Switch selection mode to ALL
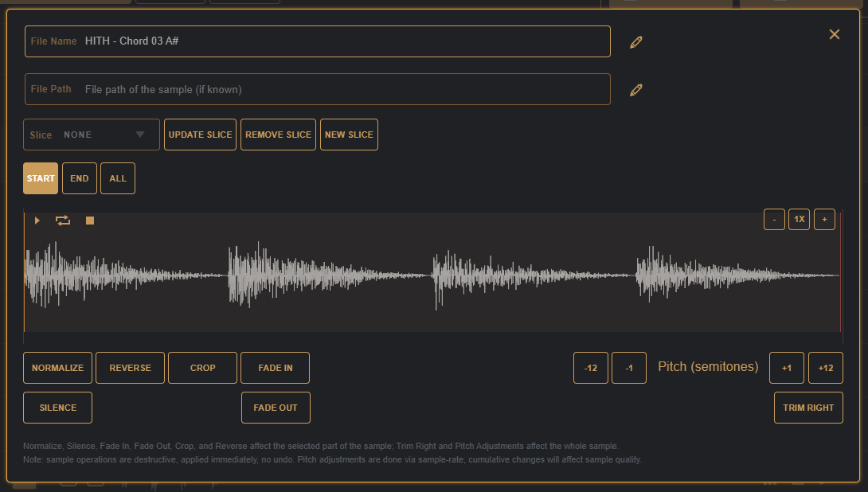 [118, 178]
